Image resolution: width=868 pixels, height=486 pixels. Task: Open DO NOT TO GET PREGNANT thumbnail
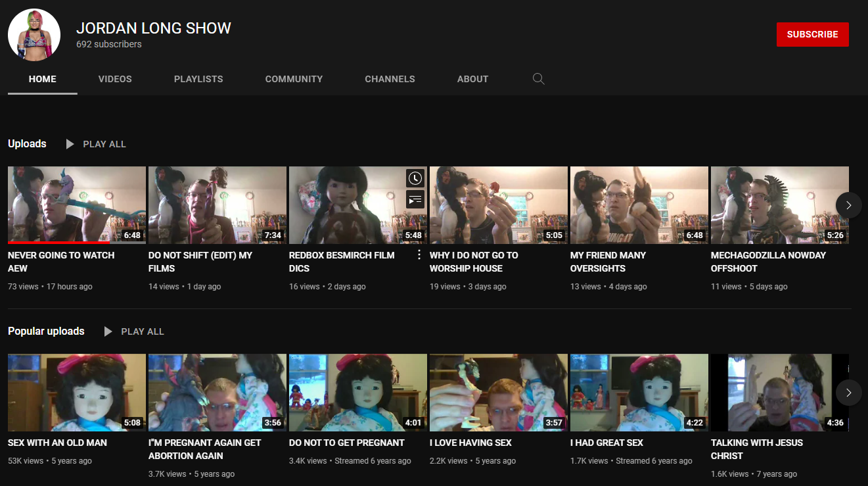click(x=358, y=393)
